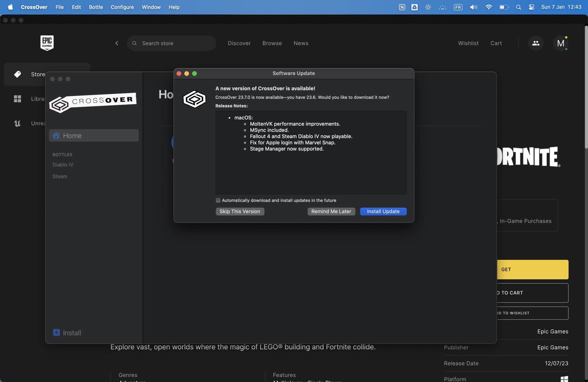Screen dimensions: 588x382
Task: Click the 'Stage Manager now supported.' line
Action: click(287, 149)
